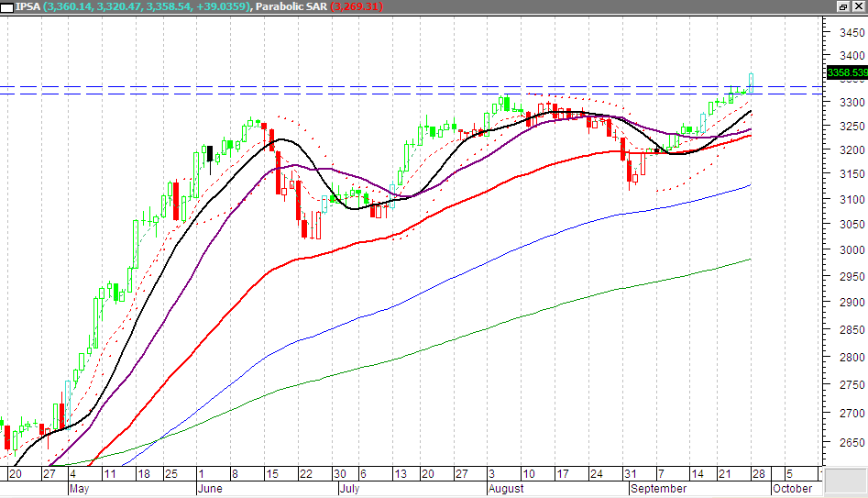Screen dimensions: 868x498
Task: Click the 3250 price axis label
Action: 852,127
